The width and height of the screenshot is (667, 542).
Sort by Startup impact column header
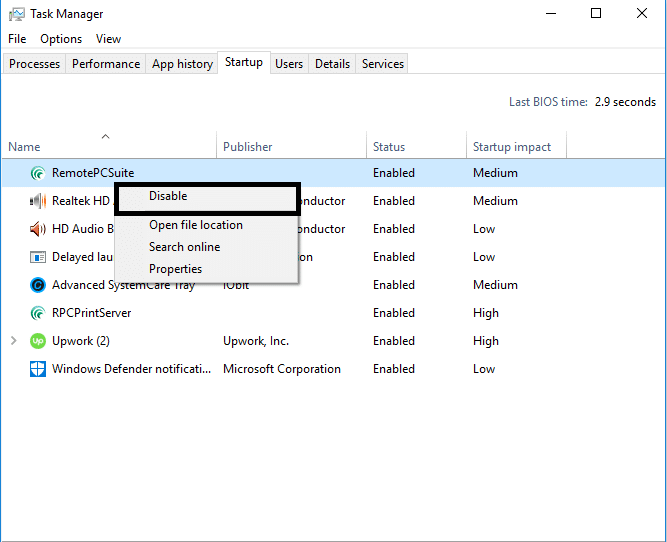(x=512, y=147)
